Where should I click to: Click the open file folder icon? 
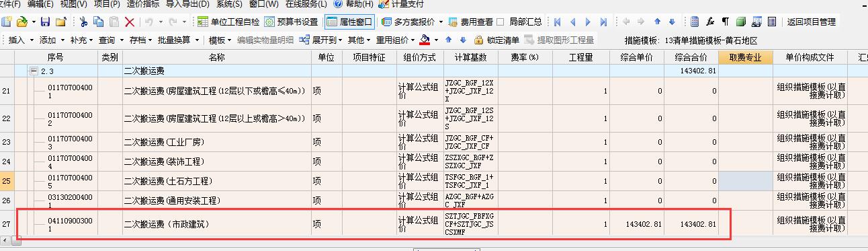(23, 22)
